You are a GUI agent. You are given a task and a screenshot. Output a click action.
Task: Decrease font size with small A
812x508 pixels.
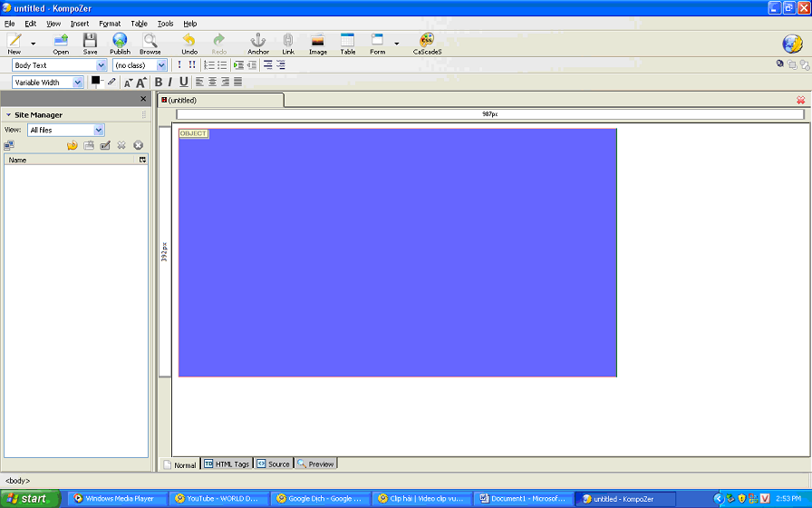click(x=128, y=83)
